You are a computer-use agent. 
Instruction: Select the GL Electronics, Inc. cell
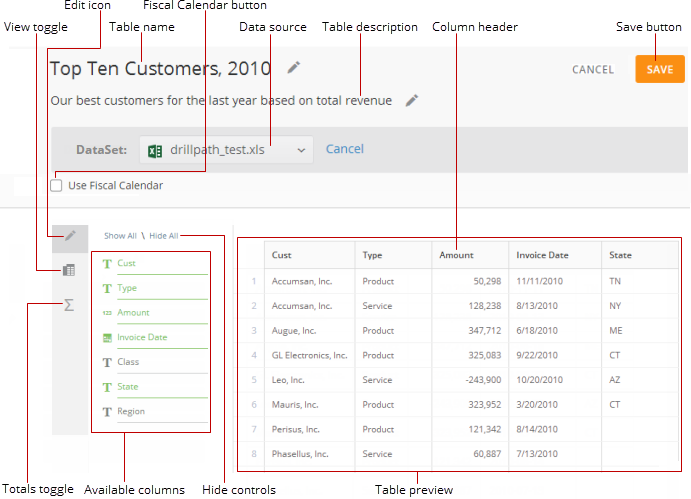click(x=309, y=355)
